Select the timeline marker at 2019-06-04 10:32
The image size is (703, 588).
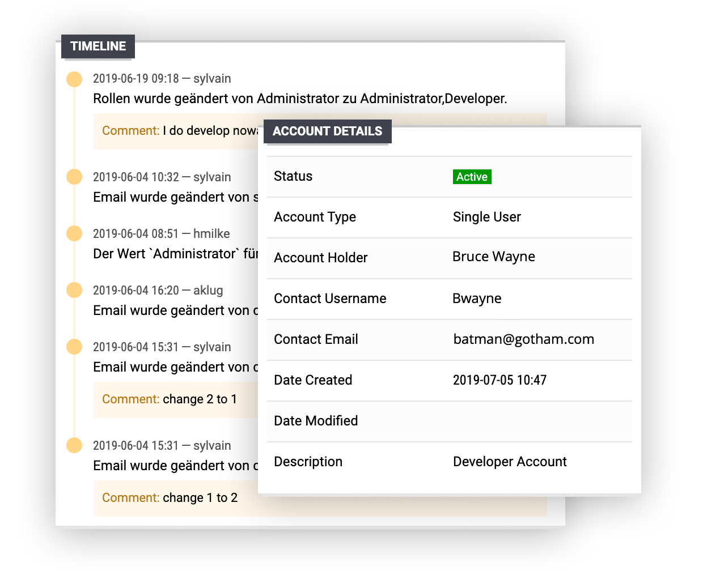tap(74, 177)
